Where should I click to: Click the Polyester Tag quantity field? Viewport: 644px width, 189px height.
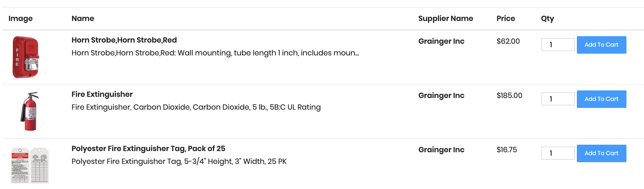[558, 153]
